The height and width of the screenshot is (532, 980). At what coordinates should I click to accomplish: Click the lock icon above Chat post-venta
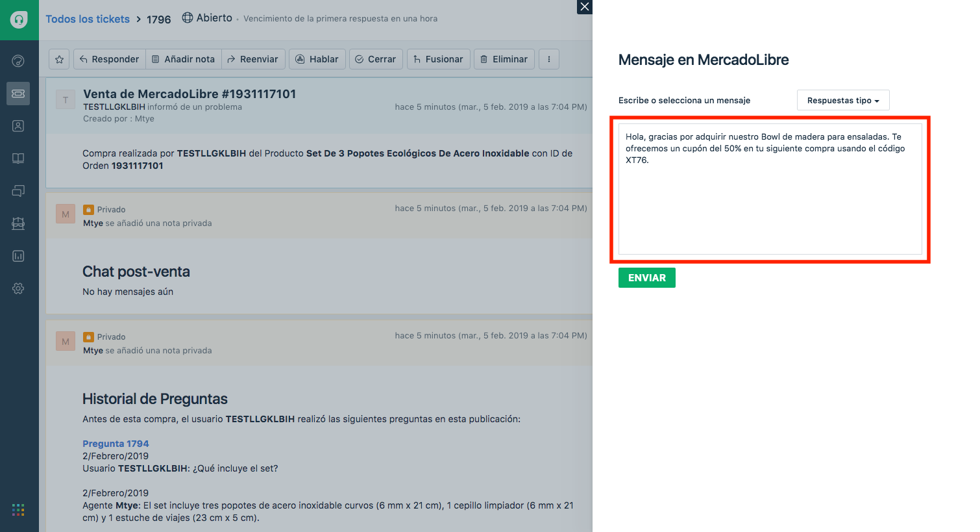pyautogui.click(x=88, y=210)
